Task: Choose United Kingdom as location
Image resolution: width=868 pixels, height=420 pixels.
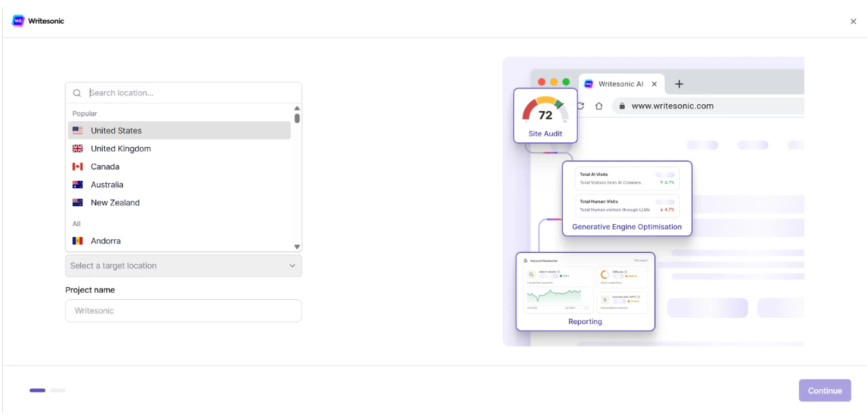Action: point(179,149)
